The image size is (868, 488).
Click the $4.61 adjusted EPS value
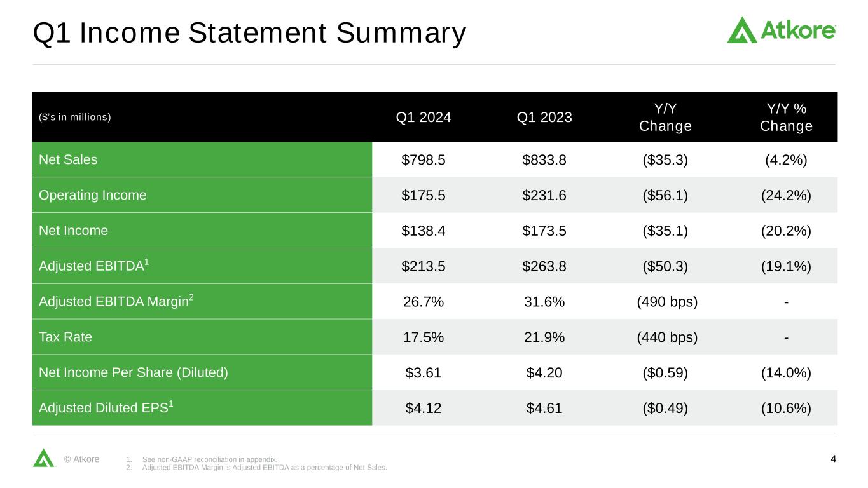(x=544, y=409)
